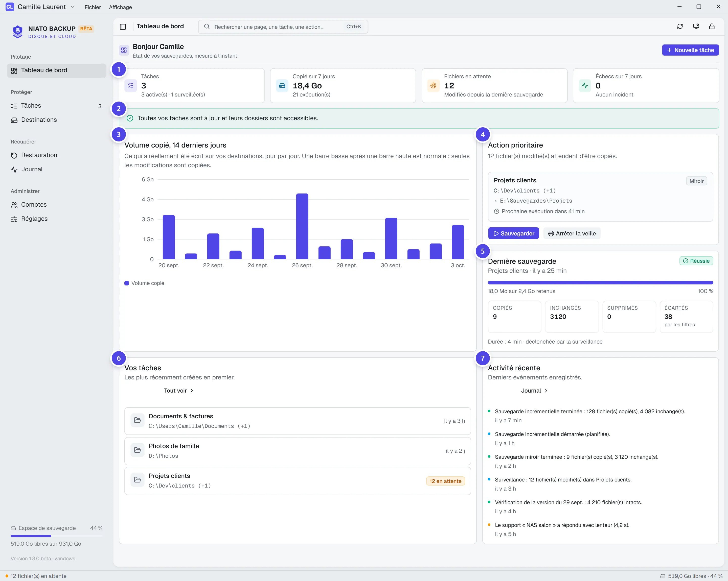Click the 12 en attente badge

445,481
